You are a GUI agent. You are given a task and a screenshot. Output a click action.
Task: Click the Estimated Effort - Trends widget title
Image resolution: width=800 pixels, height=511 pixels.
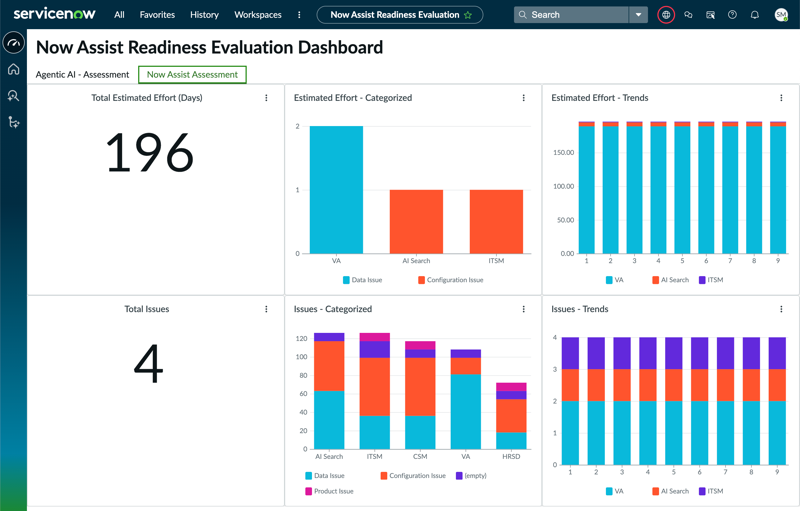[x=599, y=98]
